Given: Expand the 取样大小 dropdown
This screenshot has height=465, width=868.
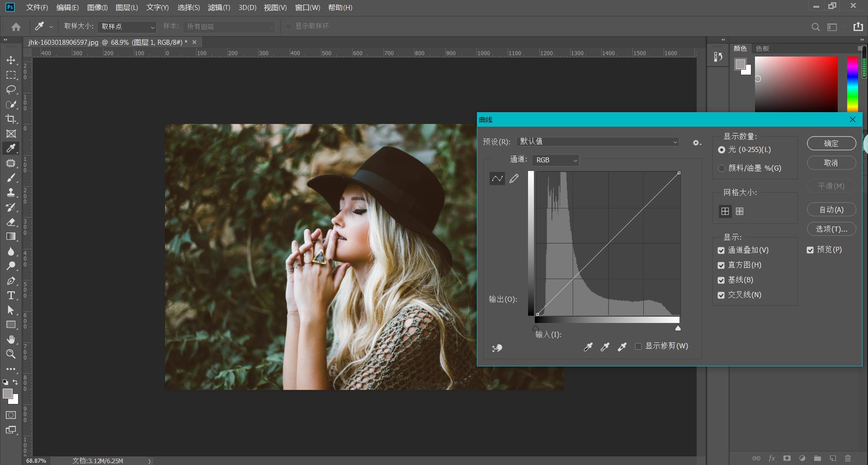Looking at the screenshot, I should [127, 27].
